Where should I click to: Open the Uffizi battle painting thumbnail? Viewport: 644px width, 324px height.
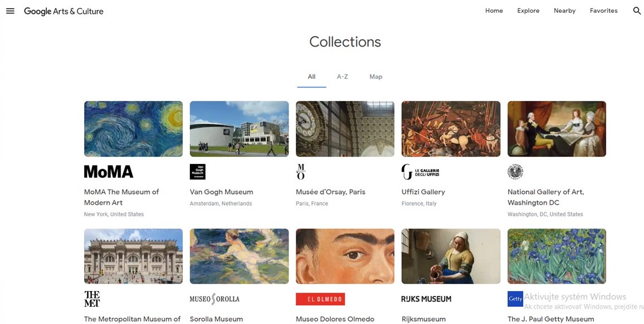[451, 129]
